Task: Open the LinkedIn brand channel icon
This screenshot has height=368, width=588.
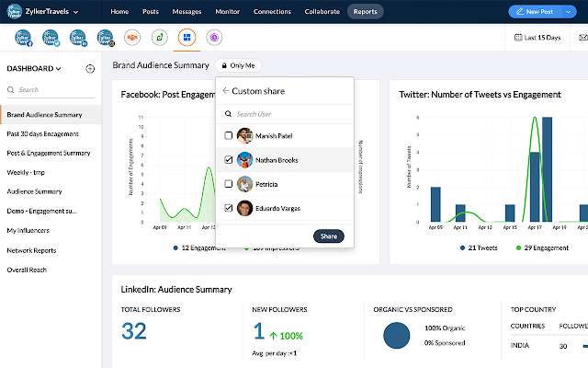Action: point(78,38)
